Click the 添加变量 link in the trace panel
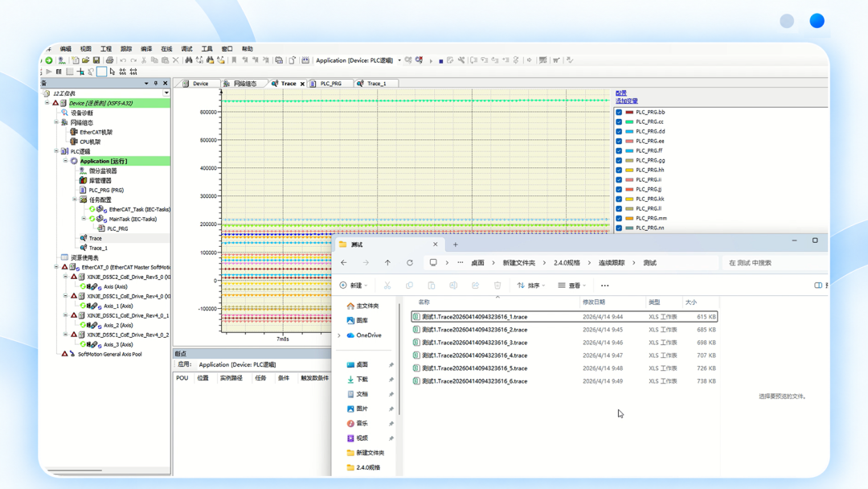Image resolution: width=868 pixels, height=489 pixels. tap(627, 101)
